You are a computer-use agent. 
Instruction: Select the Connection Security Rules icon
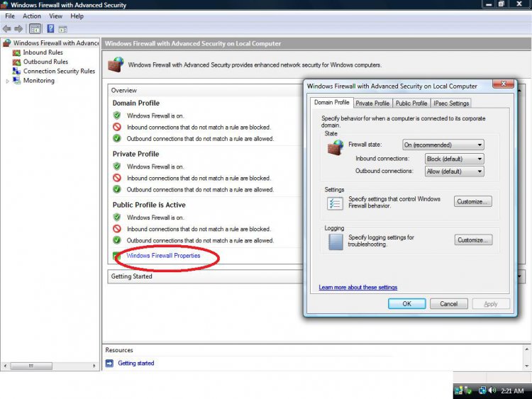click(16, 71)
